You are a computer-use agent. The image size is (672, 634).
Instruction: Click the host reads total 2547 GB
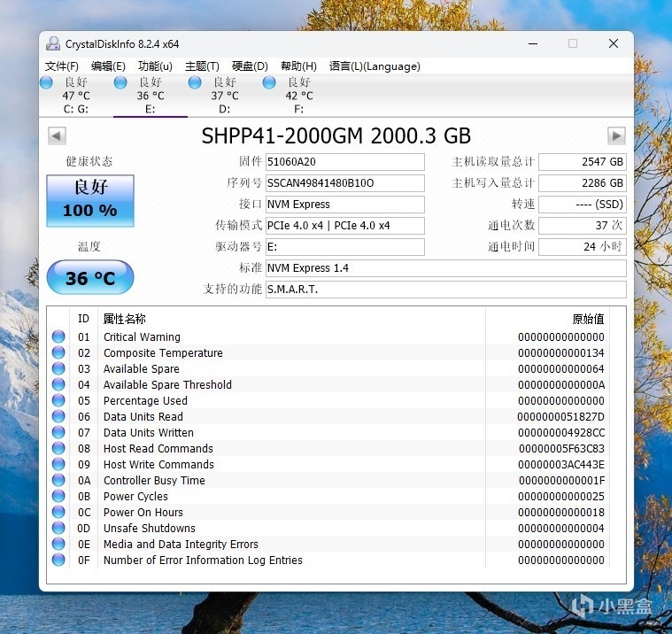(x=583, y=162)
